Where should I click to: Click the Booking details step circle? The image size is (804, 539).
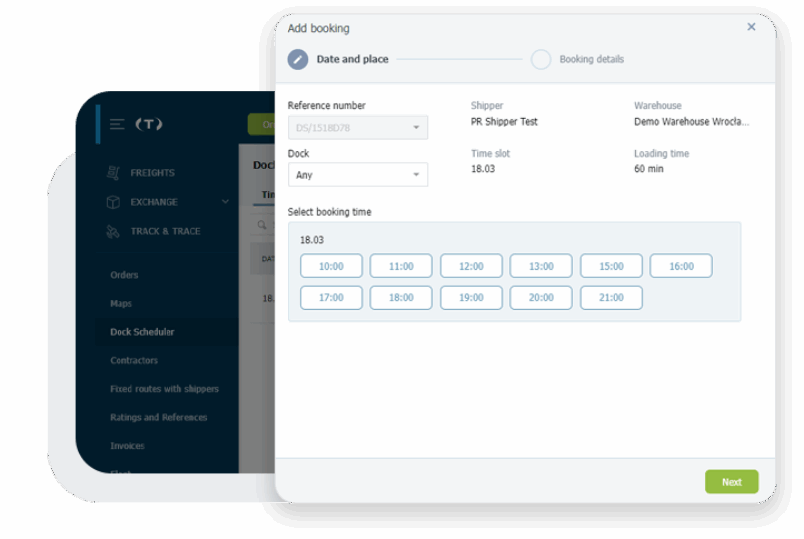[541, 59]
